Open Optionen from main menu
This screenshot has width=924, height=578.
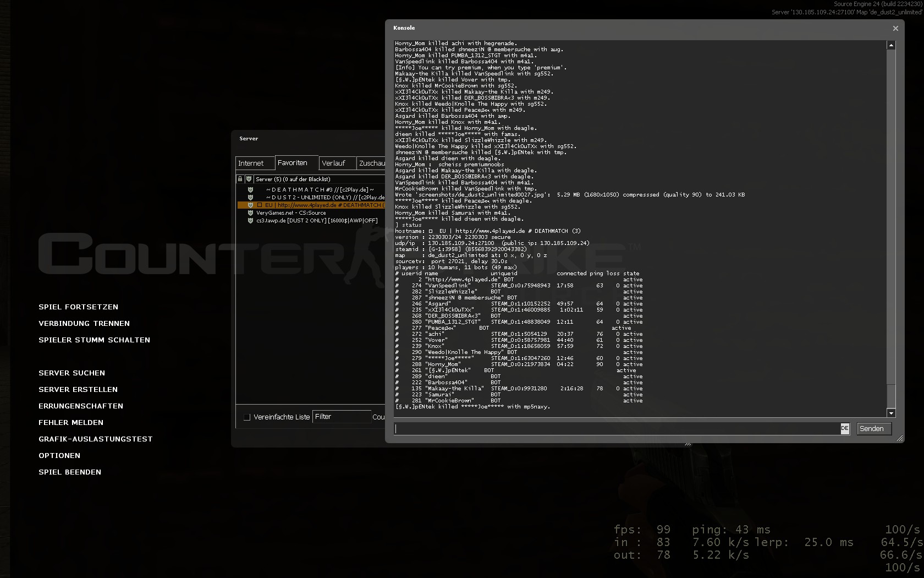[59, 456]
